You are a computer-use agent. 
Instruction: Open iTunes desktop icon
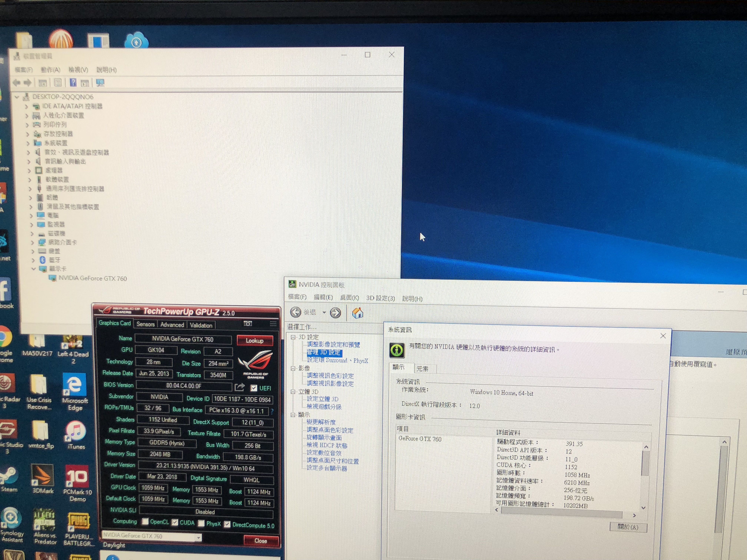point(76,435)
